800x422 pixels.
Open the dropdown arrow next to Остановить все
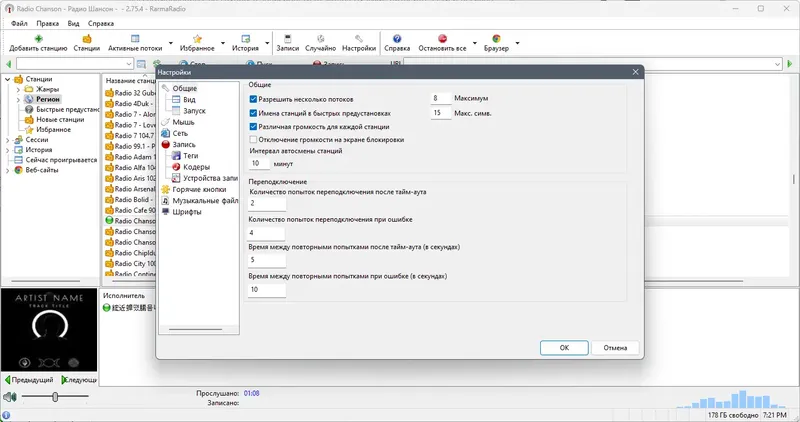click(474, 43)
